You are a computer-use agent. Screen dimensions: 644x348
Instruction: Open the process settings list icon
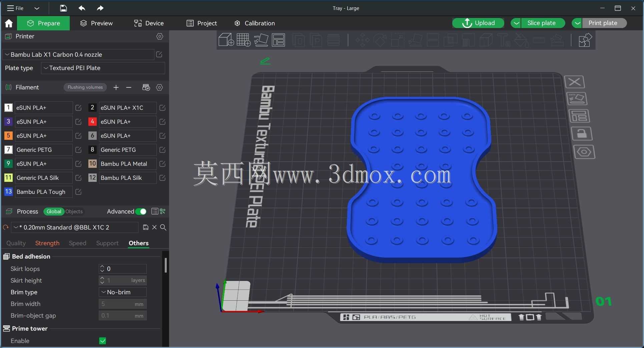point(154,211)
